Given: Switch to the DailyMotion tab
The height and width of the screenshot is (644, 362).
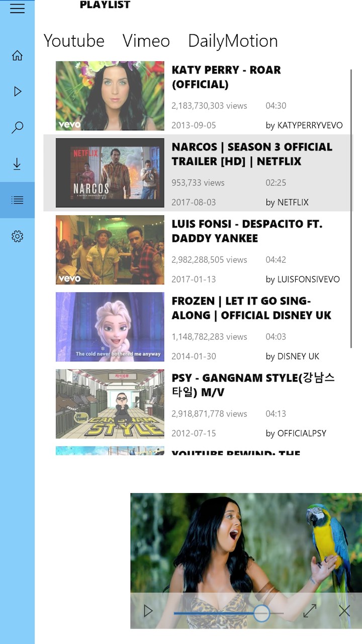Looking at the screenshot, I should click(x=233, y=41).
